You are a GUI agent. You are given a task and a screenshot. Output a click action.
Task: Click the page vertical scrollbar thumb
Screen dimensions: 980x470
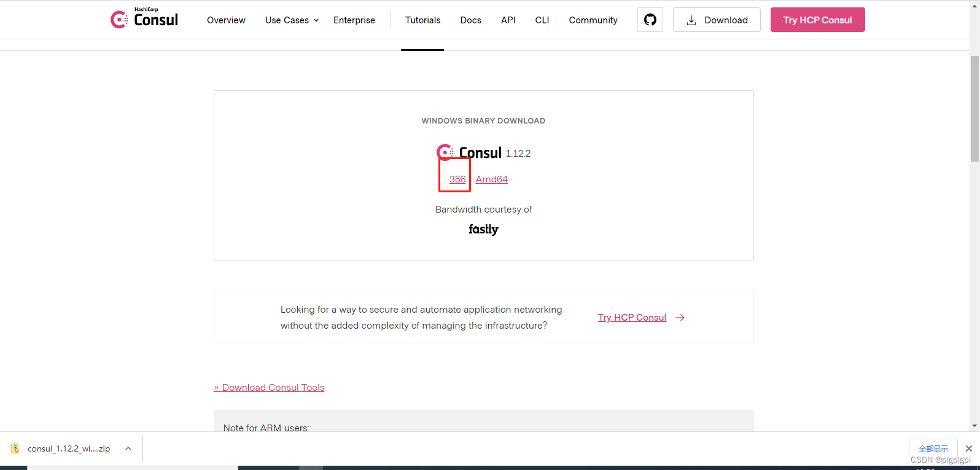[x=974, y=108]
